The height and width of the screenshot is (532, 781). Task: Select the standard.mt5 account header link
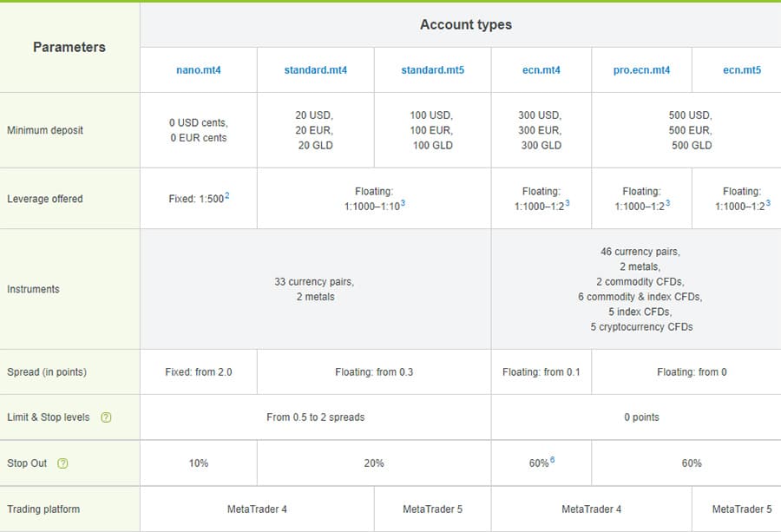[x=432, y=69]
